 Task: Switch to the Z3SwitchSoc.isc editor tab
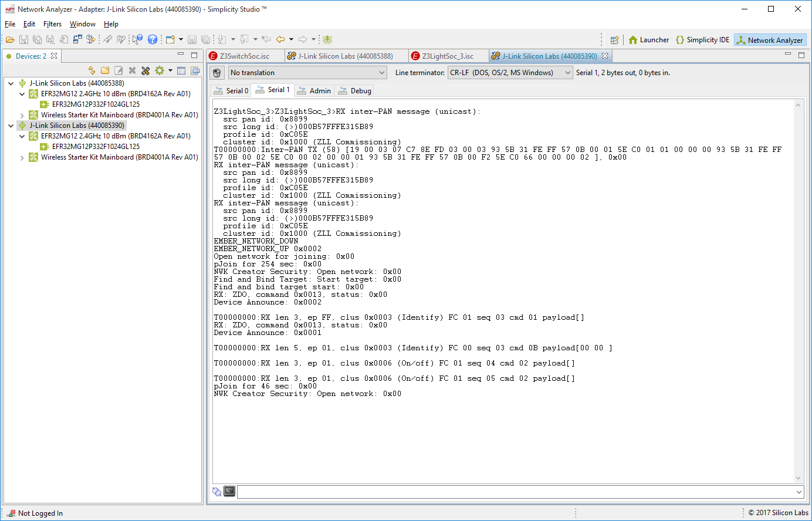click(245, 56)
